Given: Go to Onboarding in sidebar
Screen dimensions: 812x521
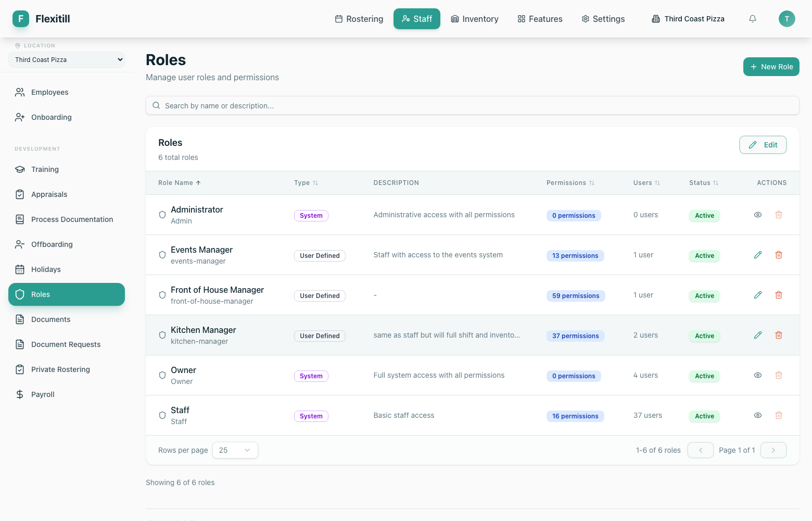Looking at the screenshot, I should tap(67, 117).
